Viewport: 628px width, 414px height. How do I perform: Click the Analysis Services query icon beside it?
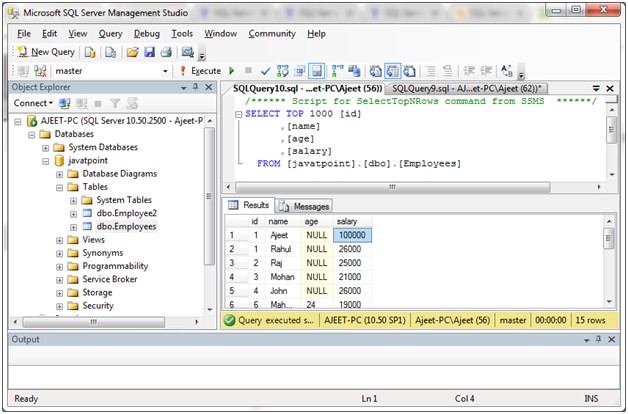(x=110, y=52)
